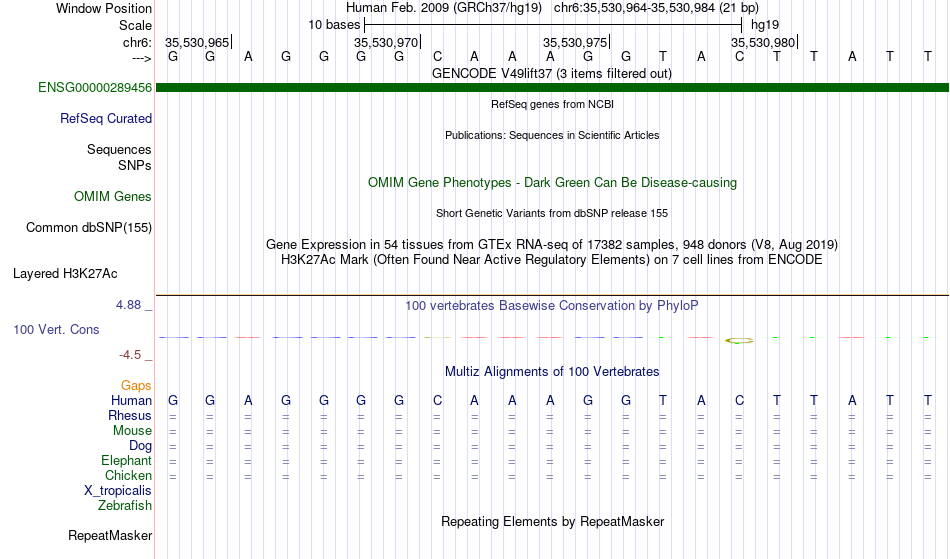Click position marker 35,530,975
The image size is (950, 559).
click(x=575, y=42)
